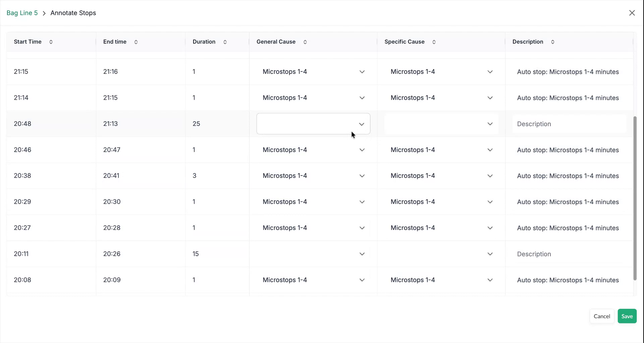
Task: Sort by Specific Cause icon
Action: coord(434,42)
